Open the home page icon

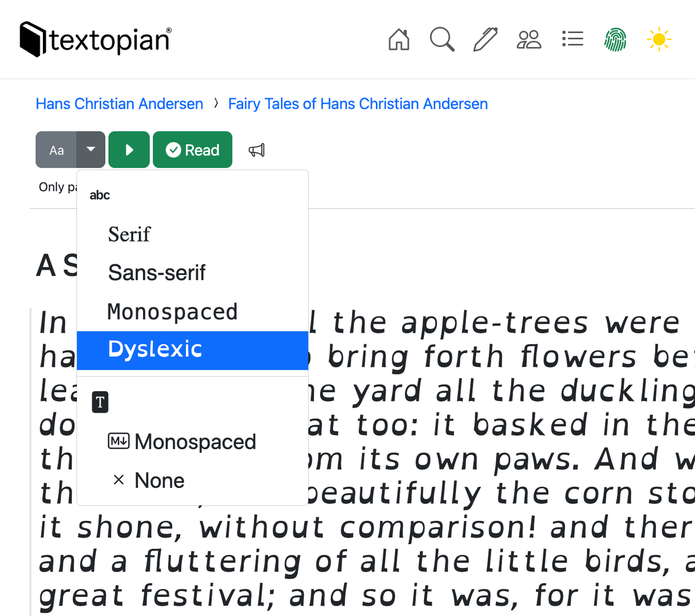click(x=398, y=39)
